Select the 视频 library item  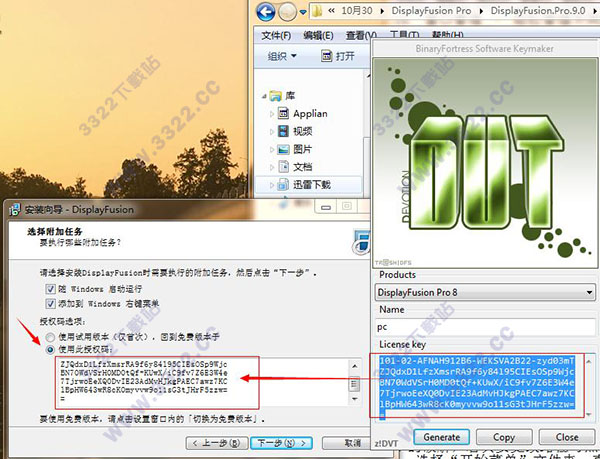point(303,131)
